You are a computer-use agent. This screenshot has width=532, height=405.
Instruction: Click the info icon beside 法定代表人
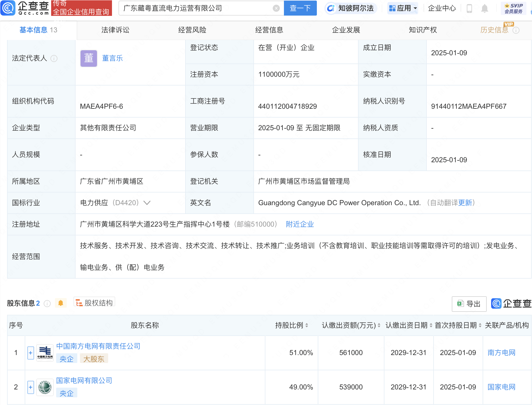click(54, 58)
